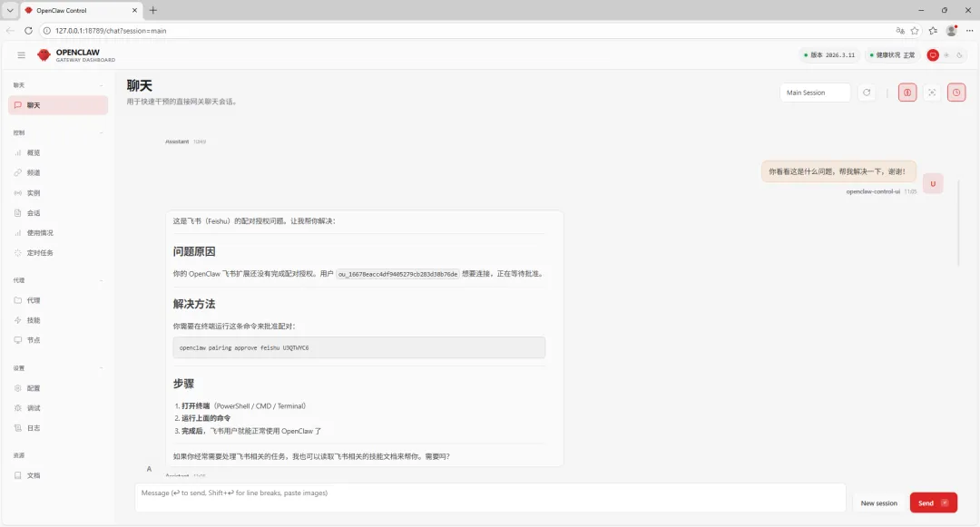Click the 版本 2026.3.11 version badge
The width and height of the screenshot is (980, 527).
click(x=829, y=55)
